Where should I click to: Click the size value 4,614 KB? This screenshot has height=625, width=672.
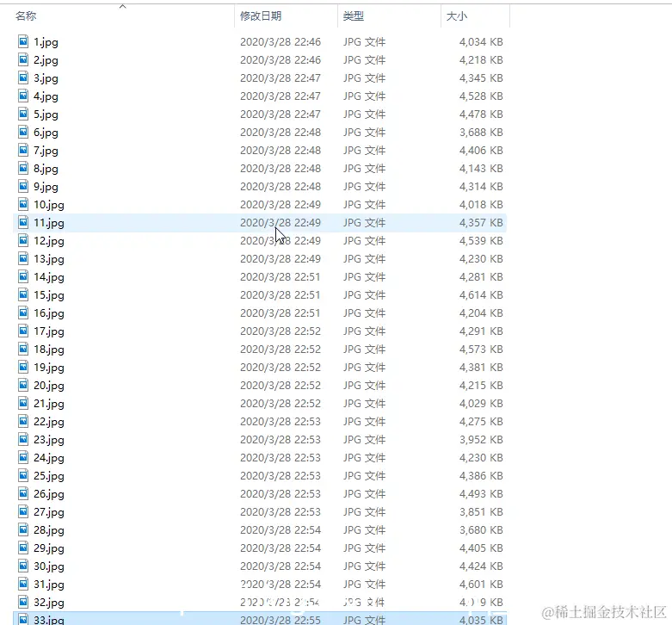coord(481,295)
